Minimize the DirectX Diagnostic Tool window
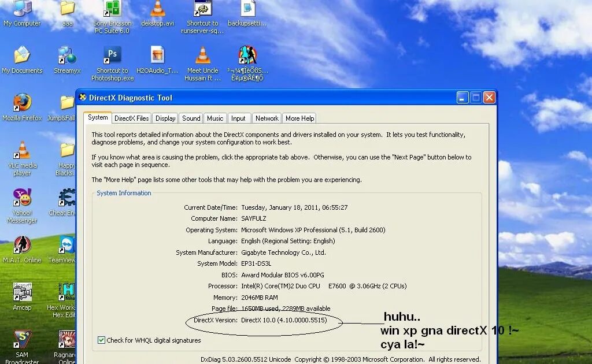 (462, 98)
